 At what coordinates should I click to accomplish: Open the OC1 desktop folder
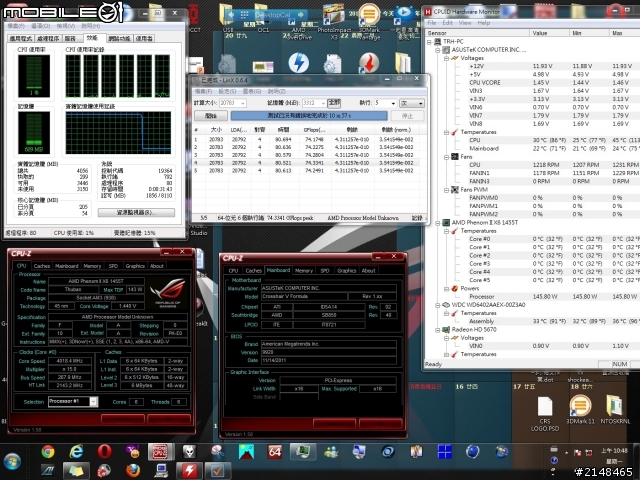pyautogui.click(x=263, y=17)
